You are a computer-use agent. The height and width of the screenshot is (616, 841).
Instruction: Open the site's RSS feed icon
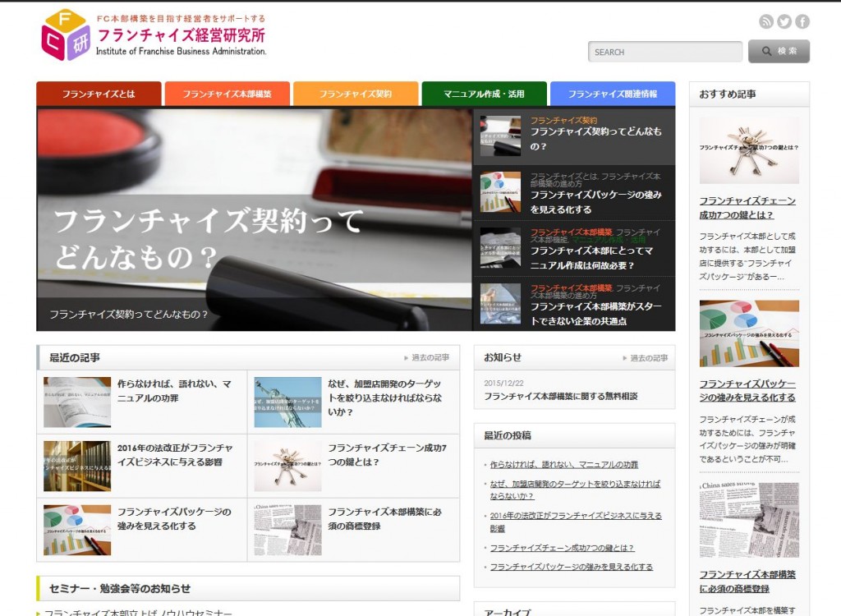[767, 22]
